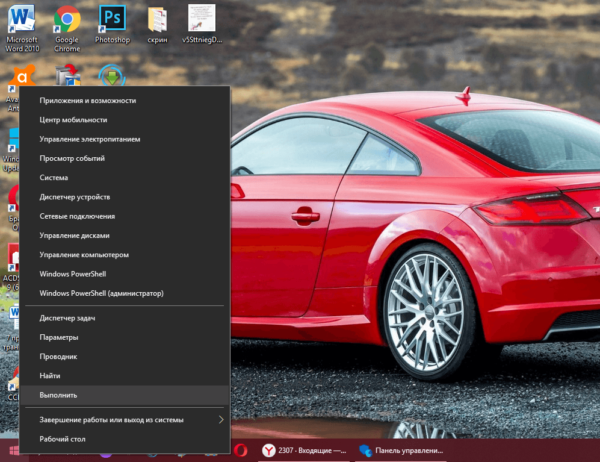Open Photoshop desktop shortcut
Screen dimensions: 600x462
[112, 24]
